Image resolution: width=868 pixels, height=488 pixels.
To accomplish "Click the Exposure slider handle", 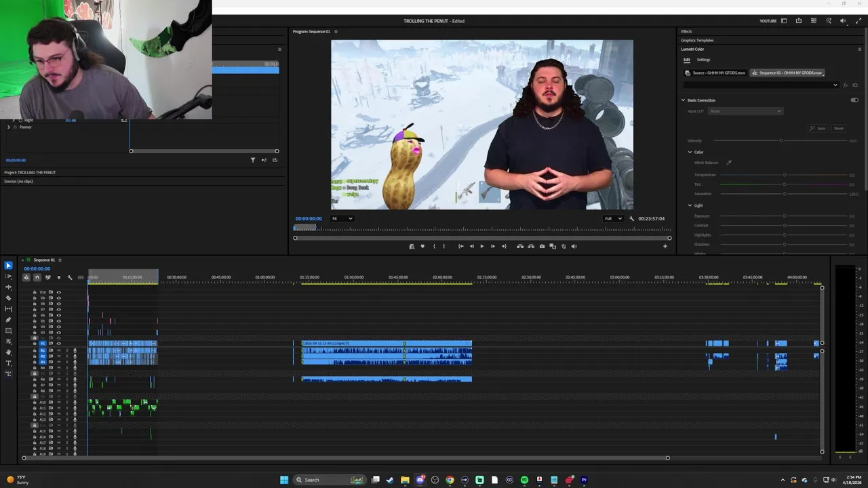I will [x=785, y=216].
